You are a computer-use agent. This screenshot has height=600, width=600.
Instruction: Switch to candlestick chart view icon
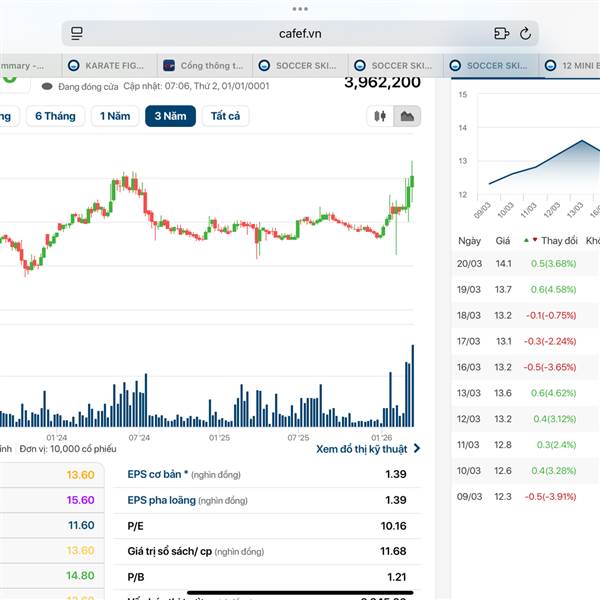380,116
